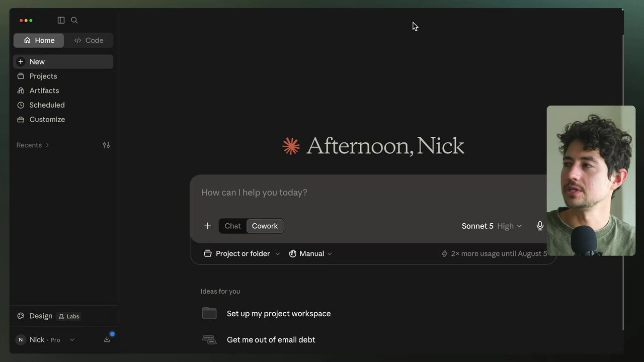The width and height of the screenshot is (644, 362).
Task: Click the Projects icon in sidebar
Action: pyautogui.click(x=21, y=76)
